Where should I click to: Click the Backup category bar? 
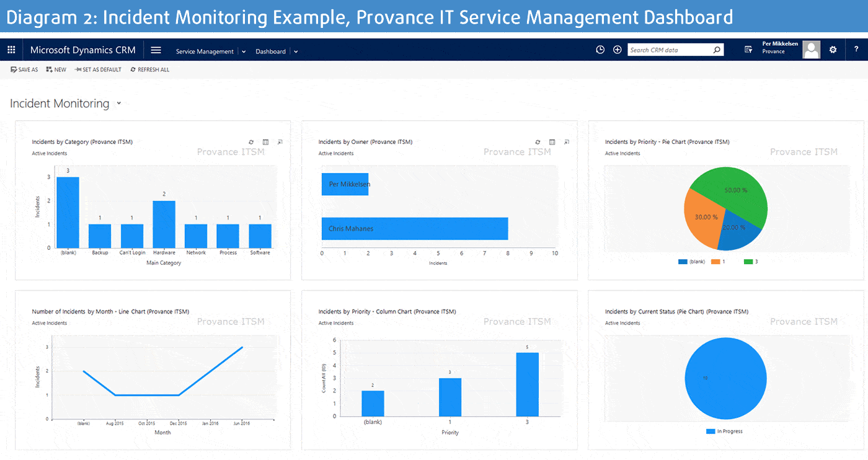pos(100,236)
